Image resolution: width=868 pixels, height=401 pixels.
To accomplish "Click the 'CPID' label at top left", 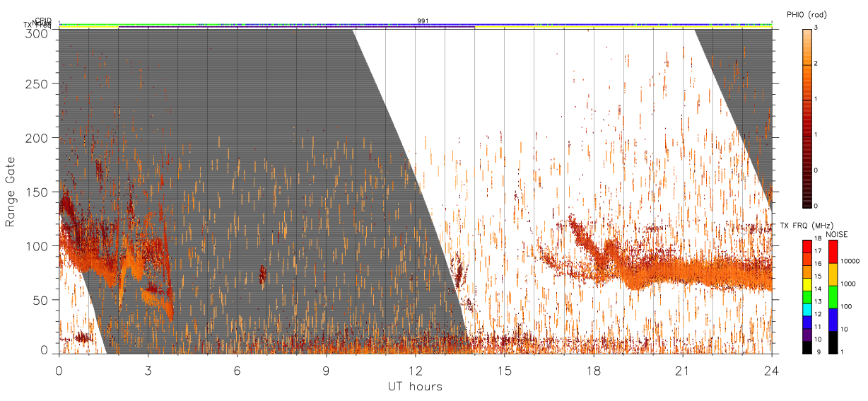I will (43, 21).
